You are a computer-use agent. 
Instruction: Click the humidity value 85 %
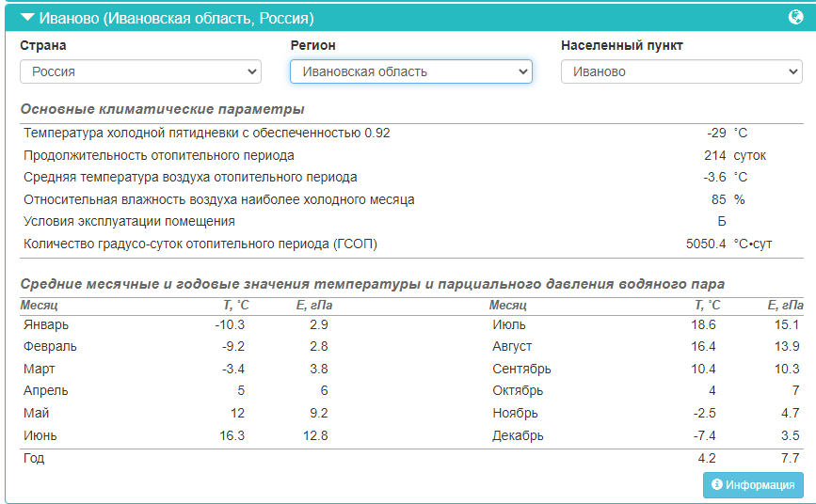pos(728,199)
